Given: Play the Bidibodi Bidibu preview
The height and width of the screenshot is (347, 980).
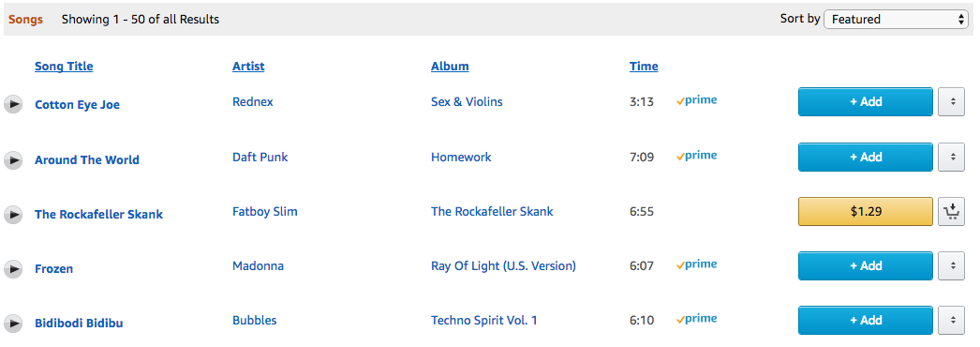Looking at the screenshot, I should (x=13, y=324).
